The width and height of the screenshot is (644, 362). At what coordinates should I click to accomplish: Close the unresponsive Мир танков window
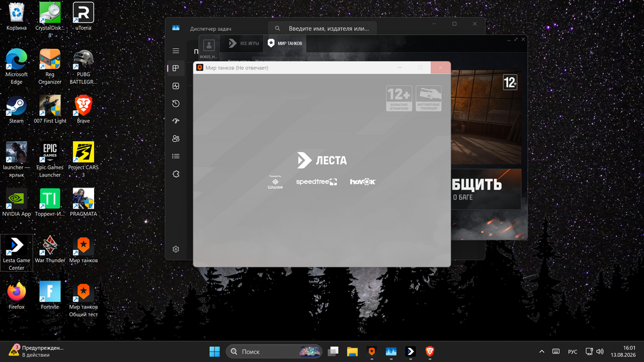[440, 68]
